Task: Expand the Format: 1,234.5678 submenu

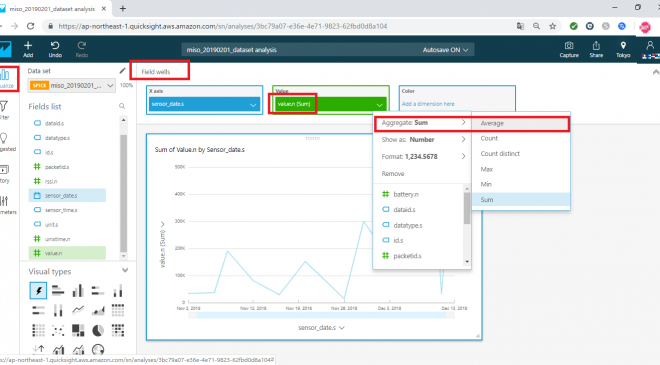Action: (x=422, y=156)
